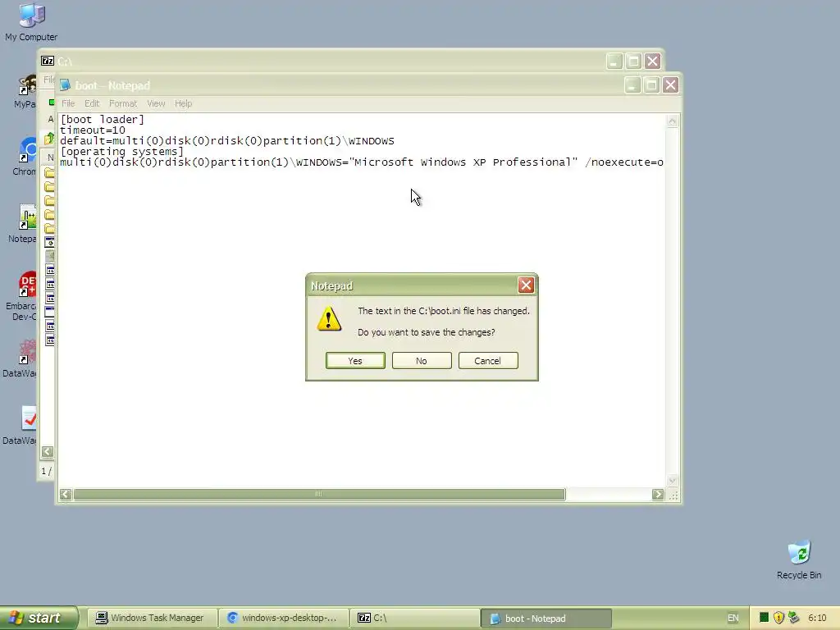This screenshot has height=630, width=840.
Task: Open the Recycle Bin icon
Action: 799,559
